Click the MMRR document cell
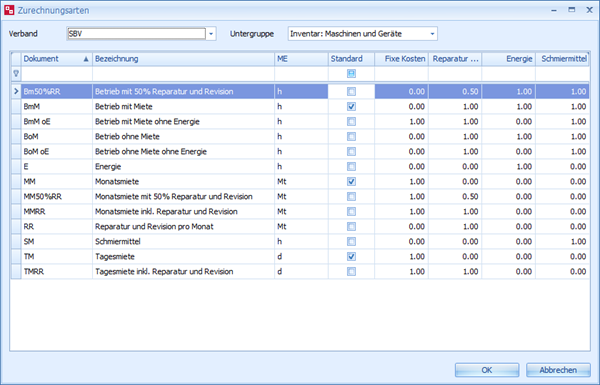 click(57, 211)
